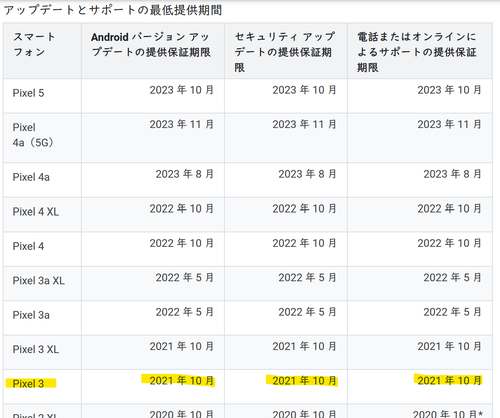
Task: Click the Pixel 3a row name
Action: 31,315
